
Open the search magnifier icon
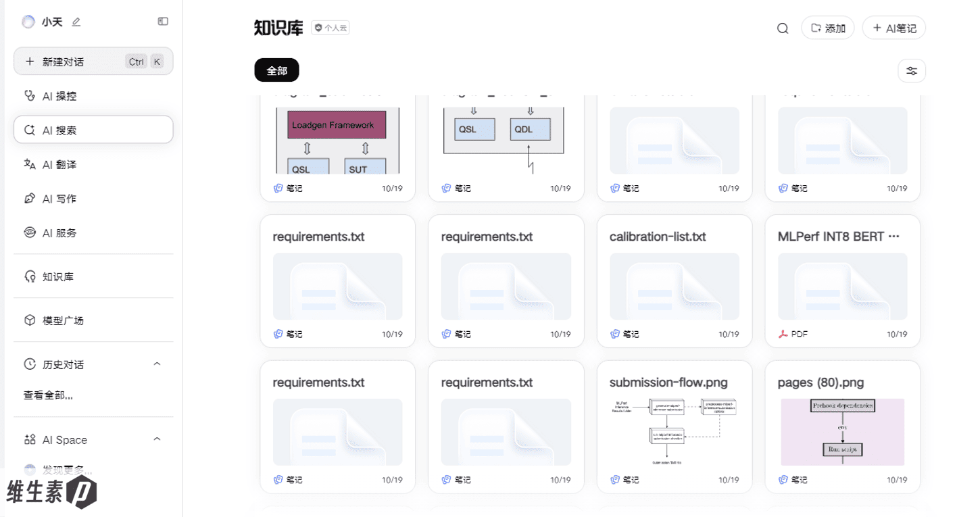[x=783, y=28]
